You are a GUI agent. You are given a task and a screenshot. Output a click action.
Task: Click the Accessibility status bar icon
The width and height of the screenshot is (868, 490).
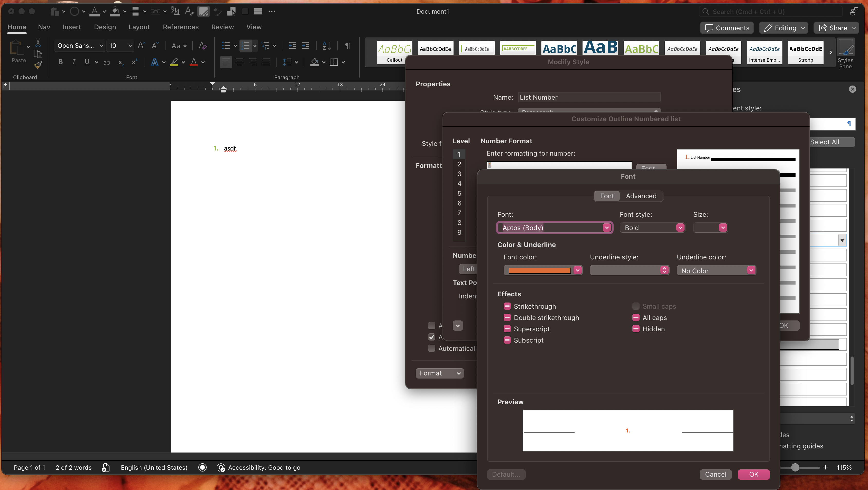[221, 467]
